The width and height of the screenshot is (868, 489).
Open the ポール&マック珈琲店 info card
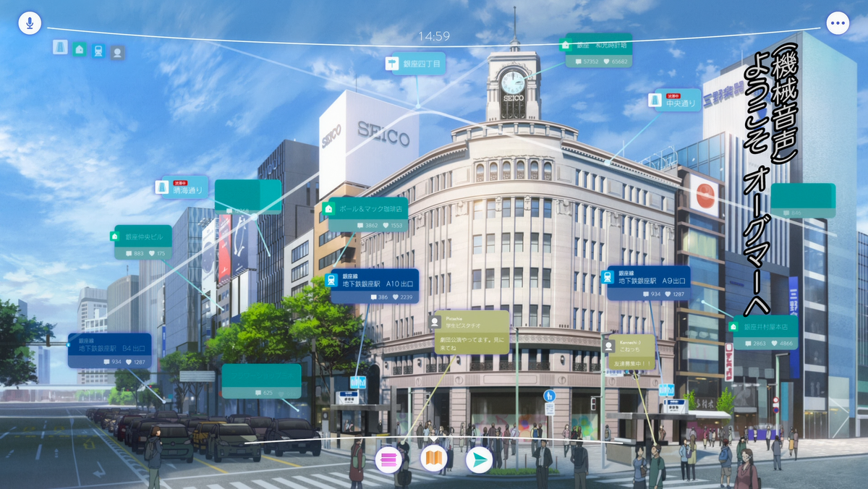[x=367, y=215]
